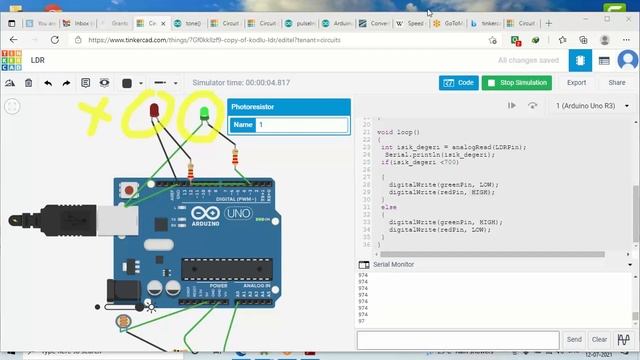Image resolution: width=640 pixels, height=360 pixels.
Task: Close the current Tinkercad tab
Action: pos(163,24)
